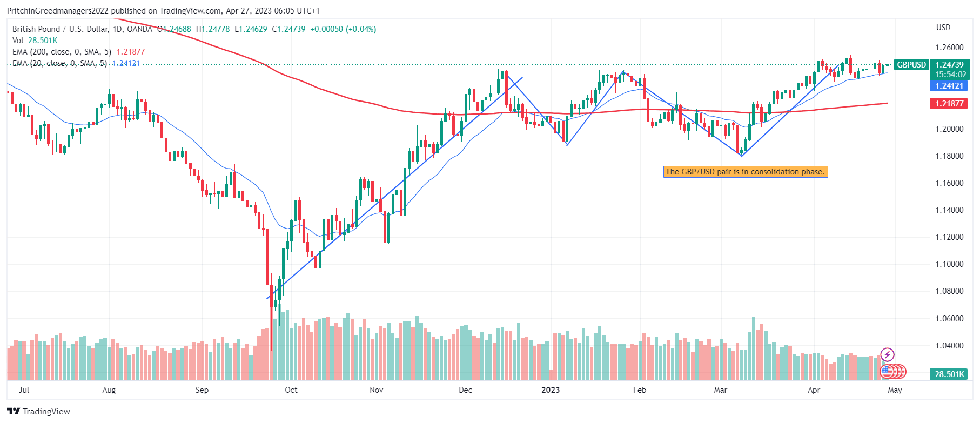Viewport: 980px width, 423px height.
Task: Click the H1.24778 high value in legend
Action: point(212,29)
